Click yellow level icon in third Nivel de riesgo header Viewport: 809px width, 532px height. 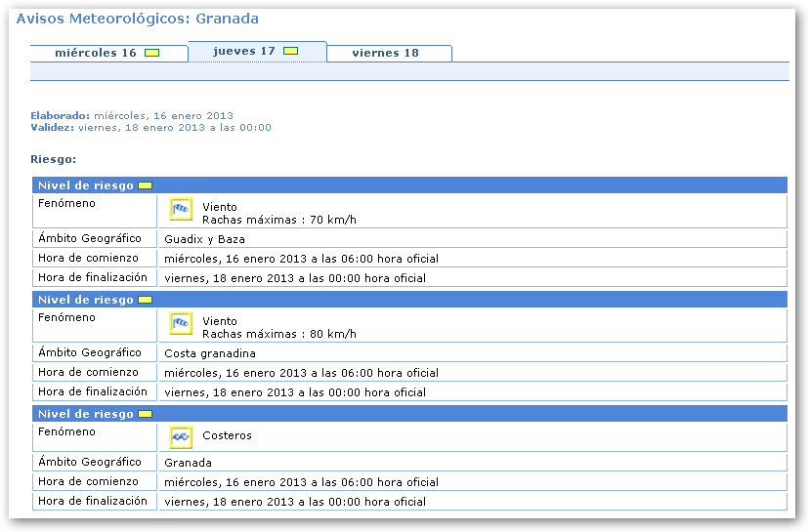click(146, 414)
